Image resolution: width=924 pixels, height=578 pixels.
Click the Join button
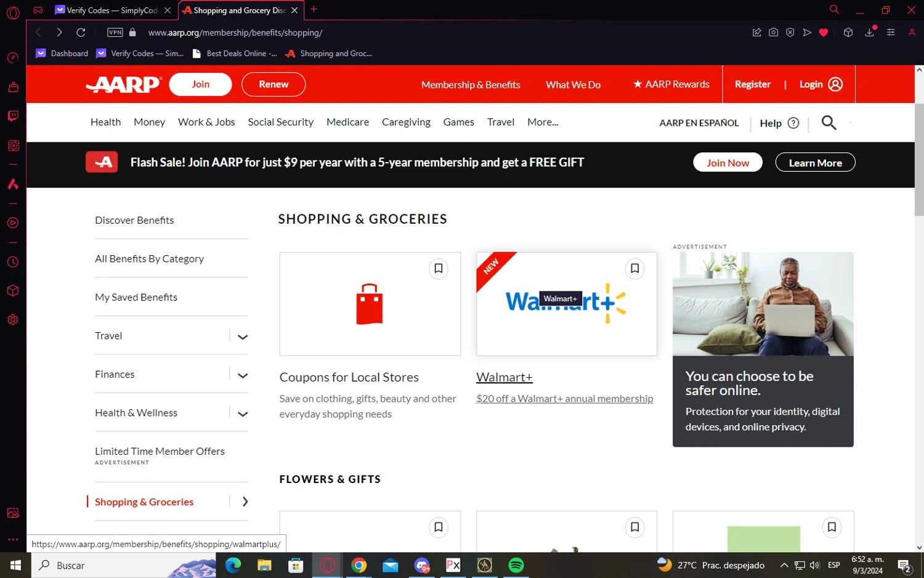pyautogui.click(x=200, y=84)
